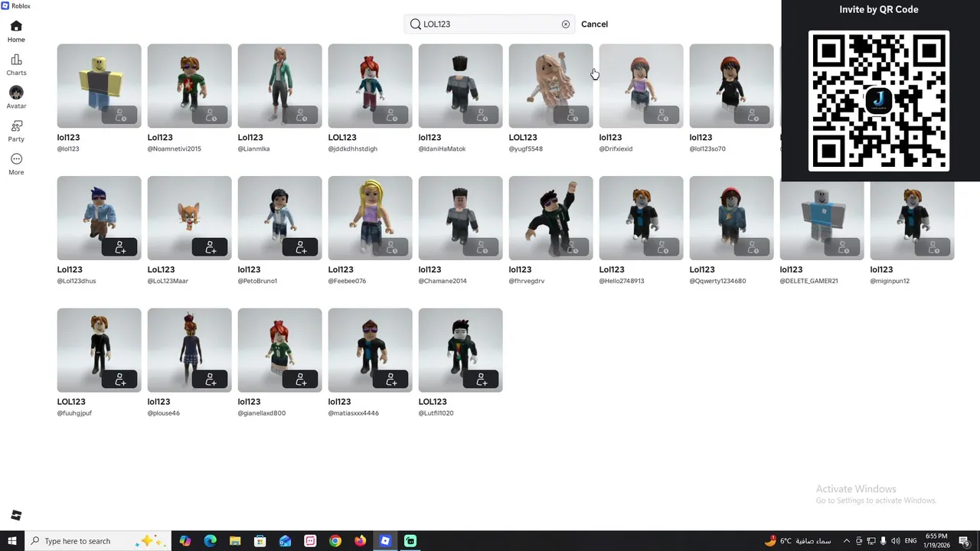
Task: Open avatar thumbnail of @lol123so70
Action: (x=731, y=86)
